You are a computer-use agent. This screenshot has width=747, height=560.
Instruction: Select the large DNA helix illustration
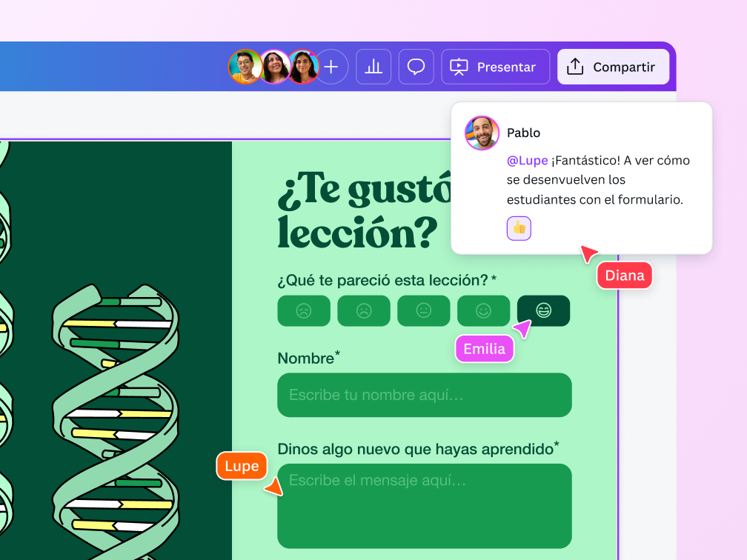click(116, 421)
